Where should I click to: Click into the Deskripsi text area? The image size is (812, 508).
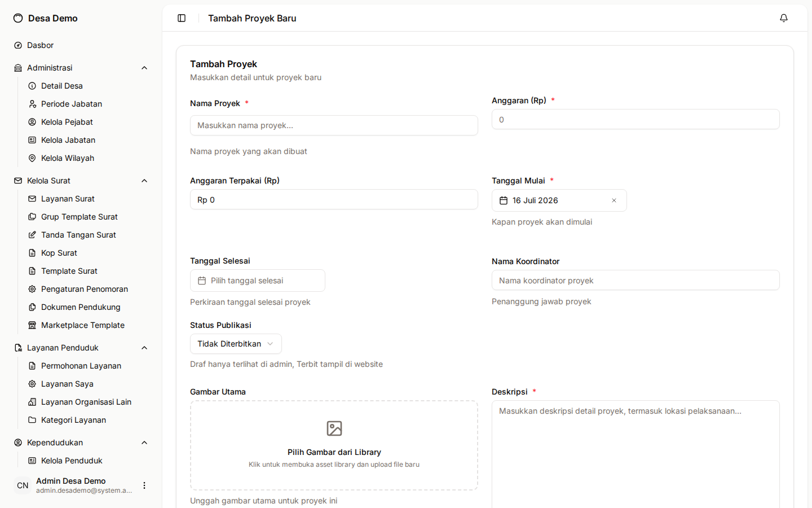(x=636, y=454)
